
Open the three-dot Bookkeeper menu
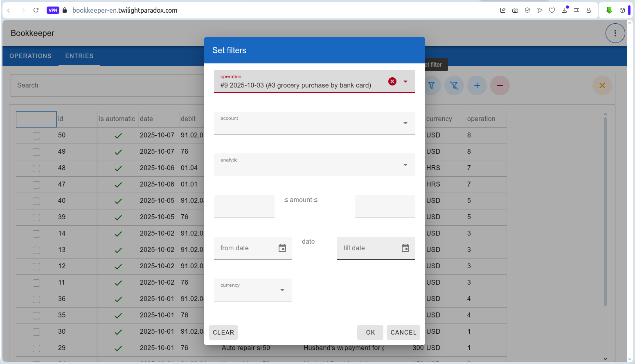615,33
